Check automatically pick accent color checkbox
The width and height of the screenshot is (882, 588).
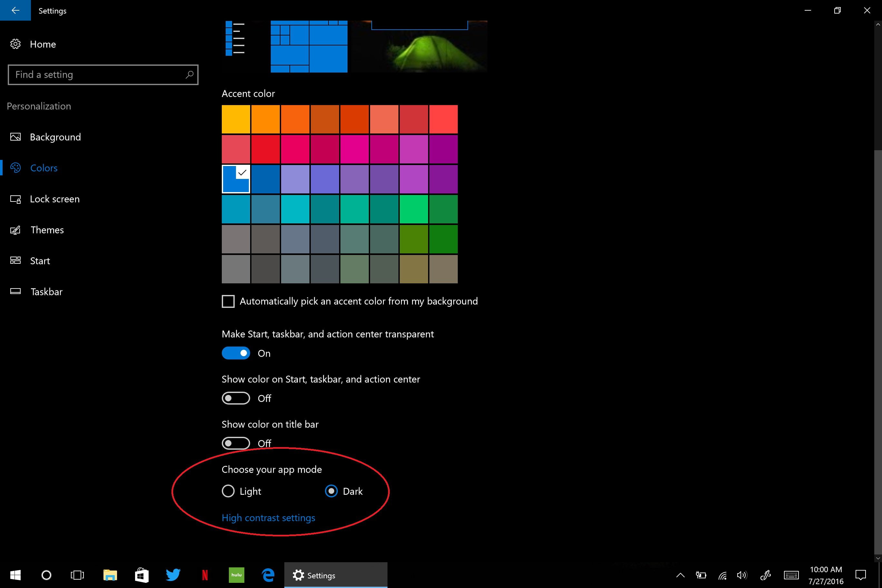(x=228, y=301)
